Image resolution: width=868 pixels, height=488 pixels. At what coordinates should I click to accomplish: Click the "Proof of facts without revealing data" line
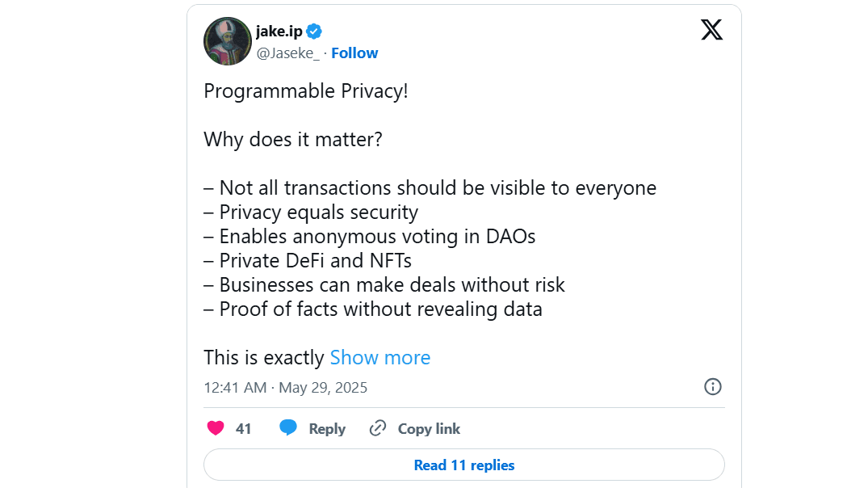pyautogui.click(x=380, y=309)
